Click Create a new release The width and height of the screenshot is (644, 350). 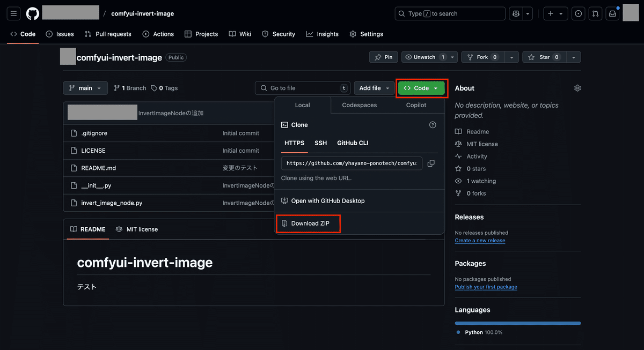coord(480,241)
